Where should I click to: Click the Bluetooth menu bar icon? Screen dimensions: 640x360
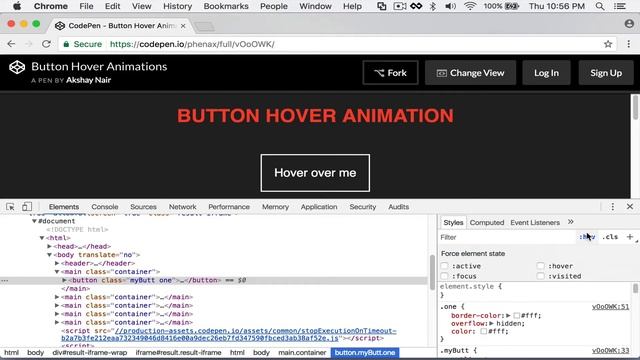(433, 6)
